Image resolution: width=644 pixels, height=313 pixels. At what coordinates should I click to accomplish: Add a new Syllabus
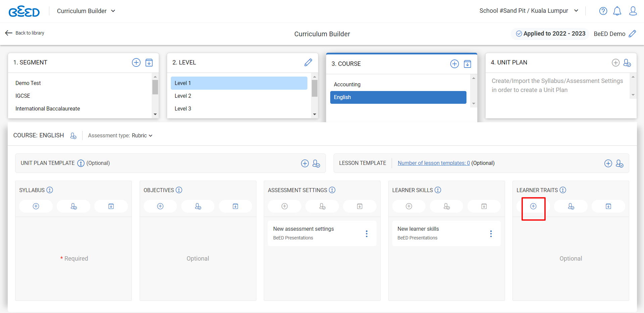(x=36, y=206)
